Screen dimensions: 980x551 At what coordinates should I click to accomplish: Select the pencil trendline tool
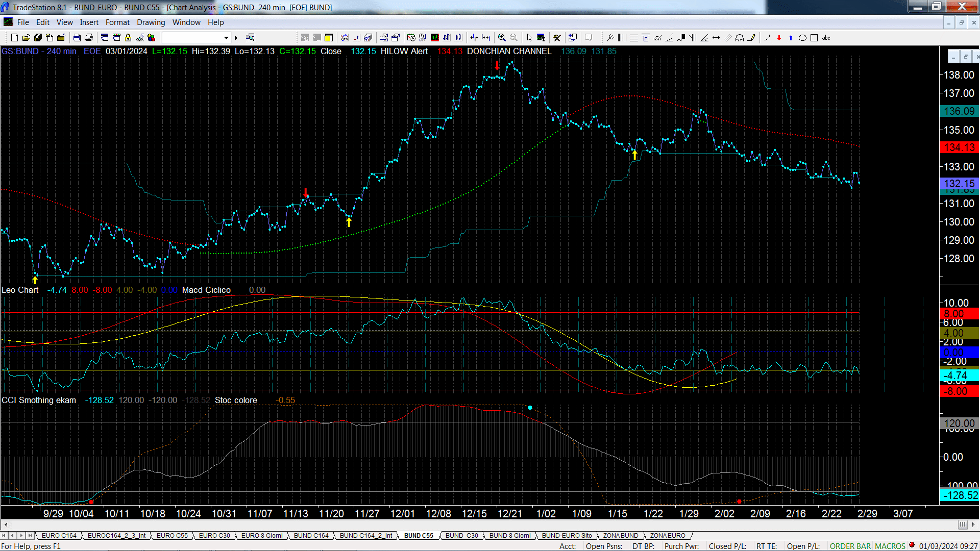pyautogui.click(x=751, y=38)
